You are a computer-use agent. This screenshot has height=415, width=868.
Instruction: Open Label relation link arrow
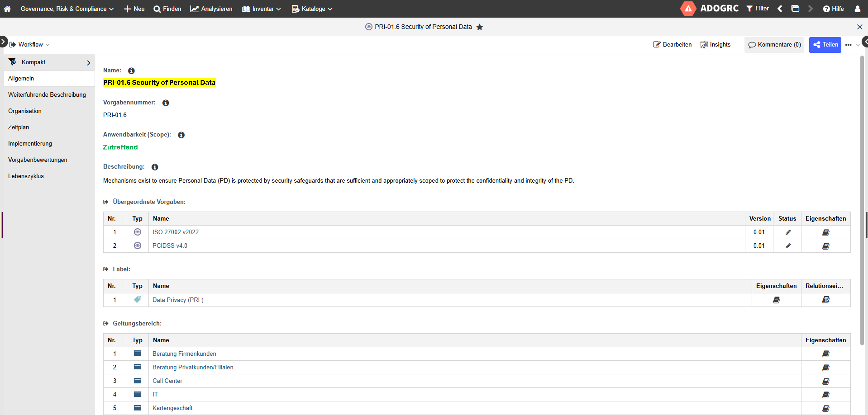click(x=105, y=269)
